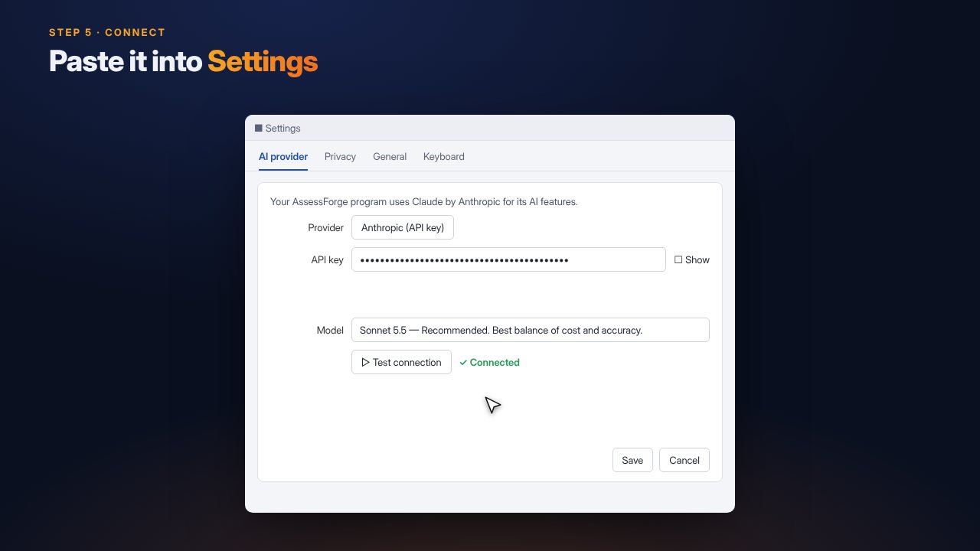Click the Save button
Image resolution: width=980 pixels, height=551 pixels.
(632, 460)
